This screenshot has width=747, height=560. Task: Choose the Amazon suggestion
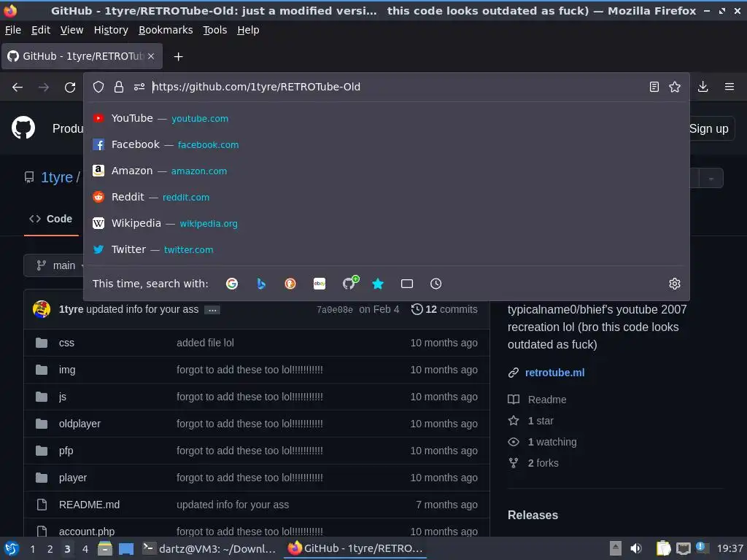click(387, 171)
